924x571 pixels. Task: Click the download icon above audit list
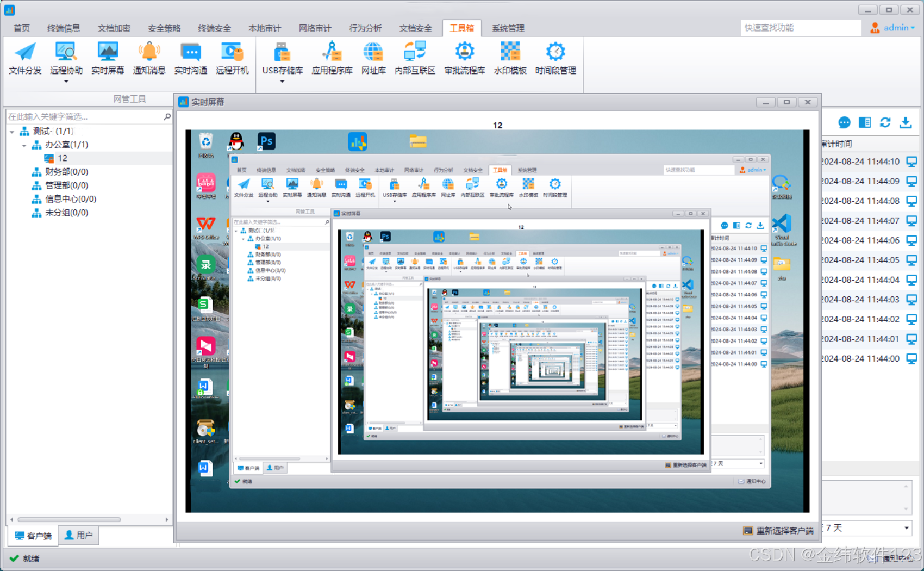906,122
